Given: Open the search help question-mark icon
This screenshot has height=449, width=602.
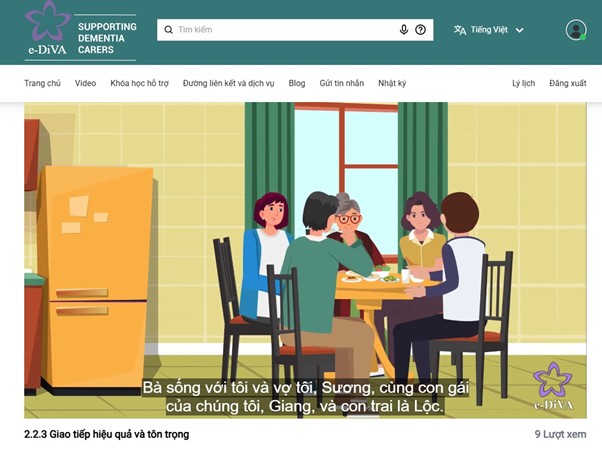Looking at the screenshot, I should click(x=420, y=30).
